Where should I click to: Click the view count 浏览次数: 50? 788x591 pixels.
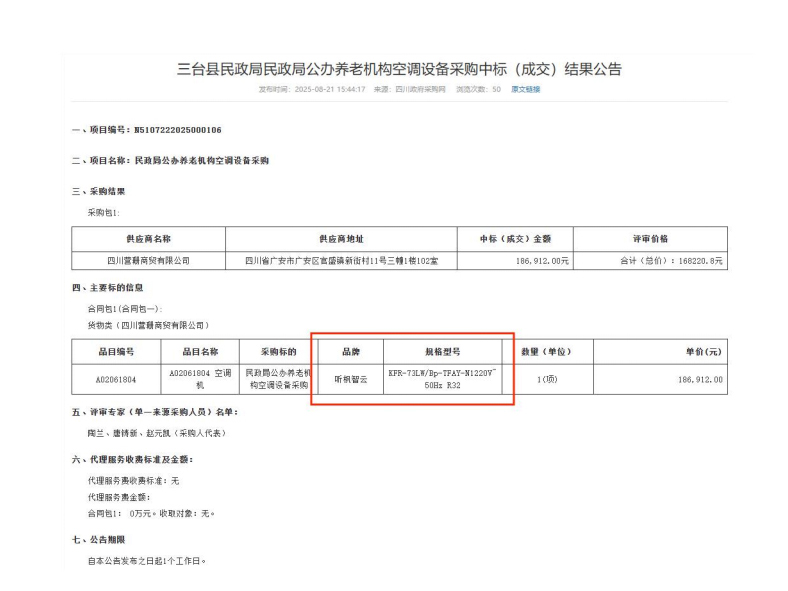(478, 89)
